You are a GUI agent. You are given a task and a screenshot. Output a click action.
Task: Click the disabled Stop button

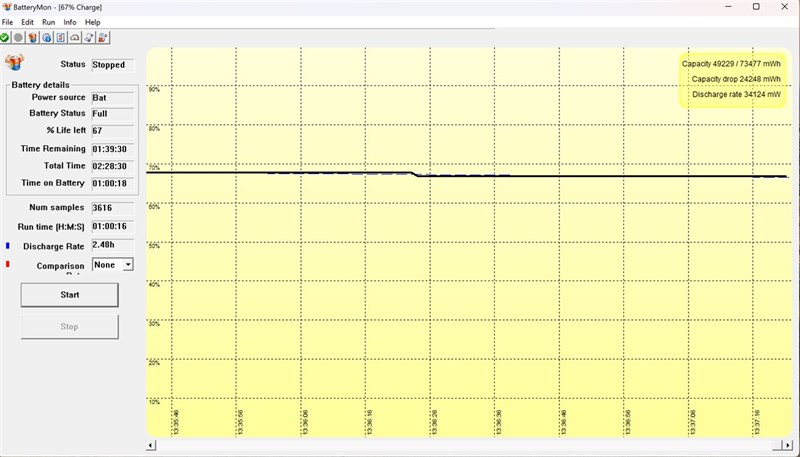pyautogui.click(x=69, y=326)
